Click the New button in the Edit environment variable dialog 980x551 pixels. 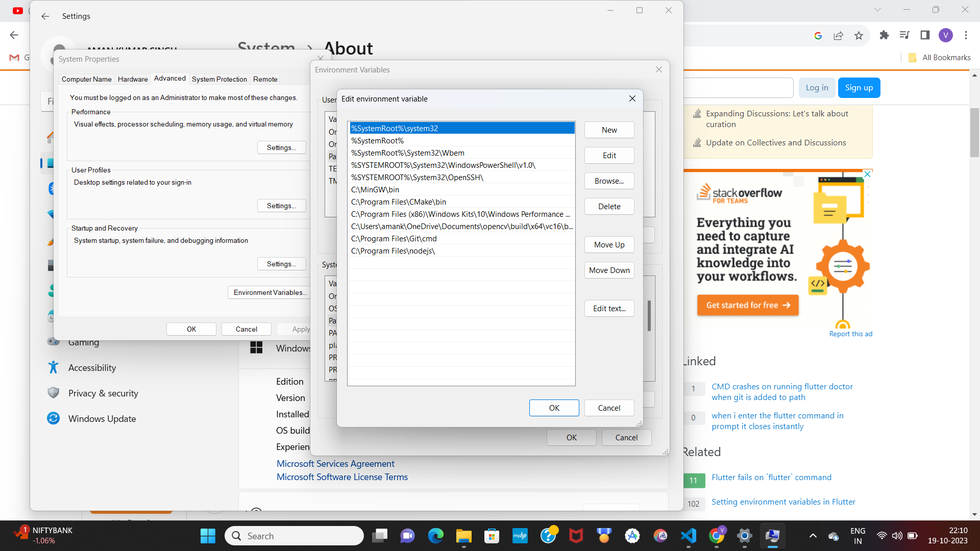tap(609, 130)
